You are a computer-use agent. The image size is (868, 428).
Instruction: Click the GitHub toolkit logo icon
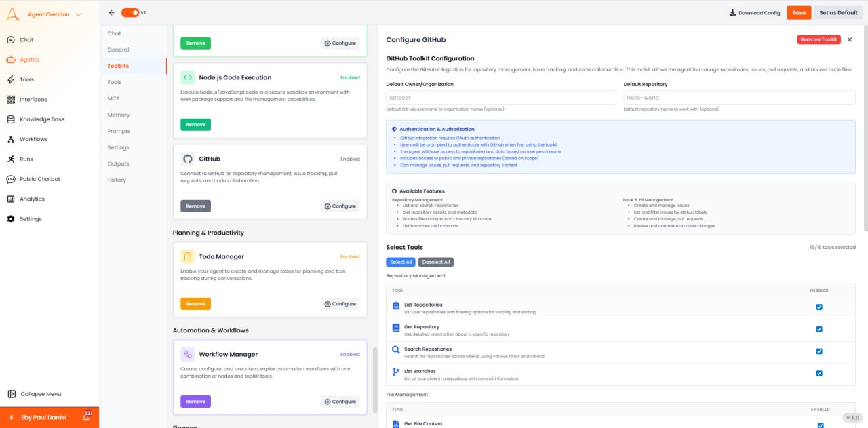[187, 159]
